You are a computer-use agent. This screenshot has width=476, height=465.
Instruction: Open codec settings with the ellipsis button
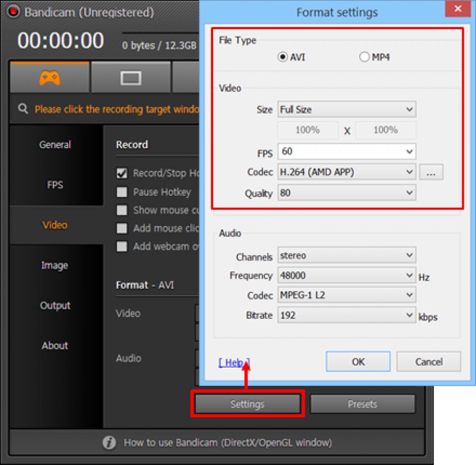[x=431, y=172]
